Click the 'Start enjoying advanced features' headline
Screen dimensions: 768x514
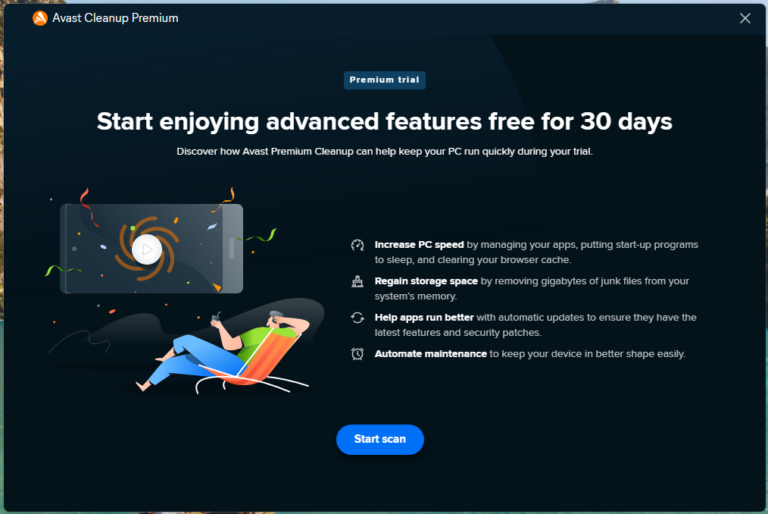point(384,122)
